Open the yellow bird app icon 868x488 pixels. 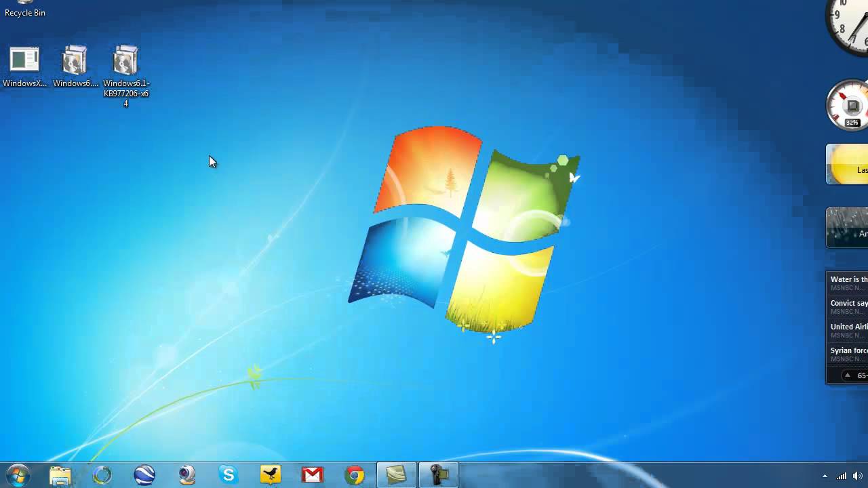(x=271, y=475)
